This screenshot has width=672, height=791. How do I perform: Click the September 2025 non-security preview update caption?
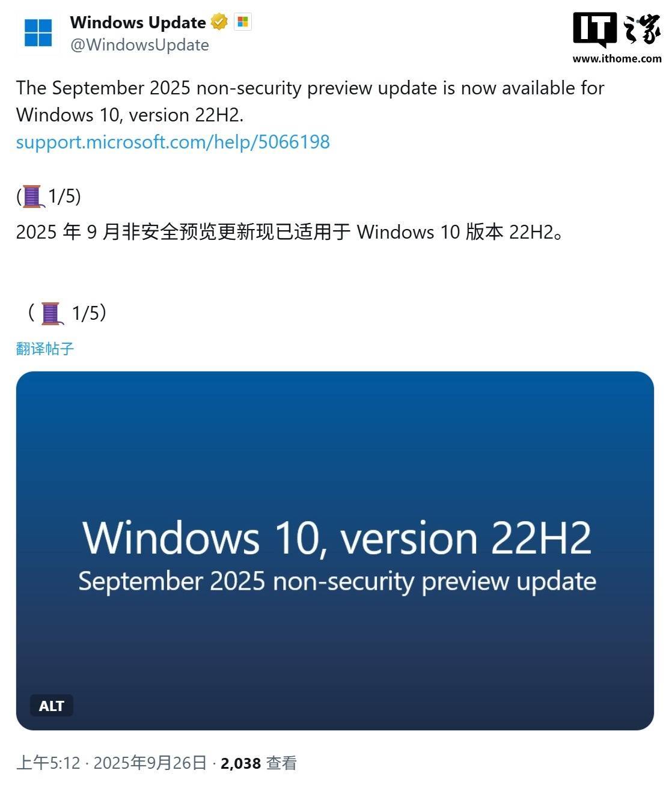[337, 582]
